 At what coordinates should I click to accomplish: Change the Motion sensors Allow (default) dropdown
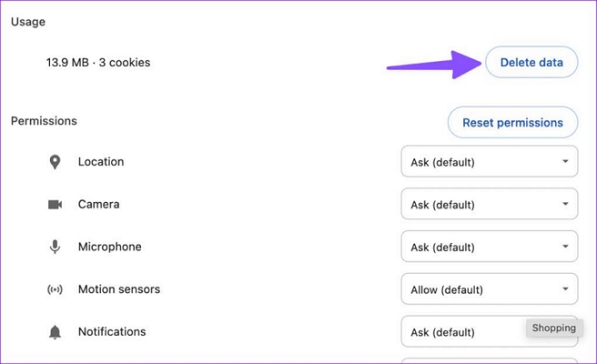[x=489, y=289]
